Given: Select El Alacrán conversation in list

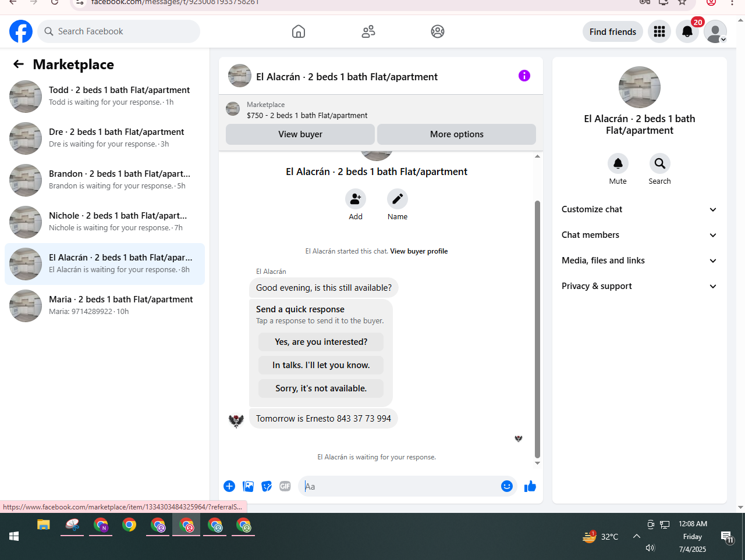Looking at the screenshot, I should tap(105, 264).
